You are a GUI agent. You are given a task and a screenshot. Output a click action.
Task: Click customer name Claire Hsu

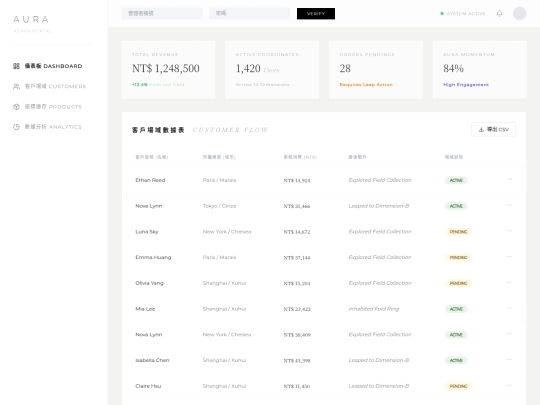pyautogui.click(x=148, y=386)
